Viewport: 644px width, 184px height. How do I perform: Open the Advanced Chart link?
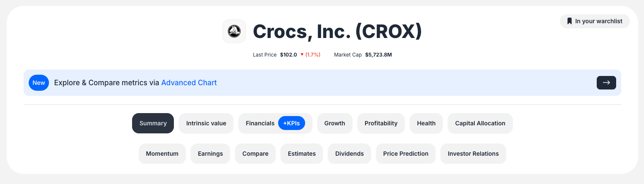coord(189,83)
